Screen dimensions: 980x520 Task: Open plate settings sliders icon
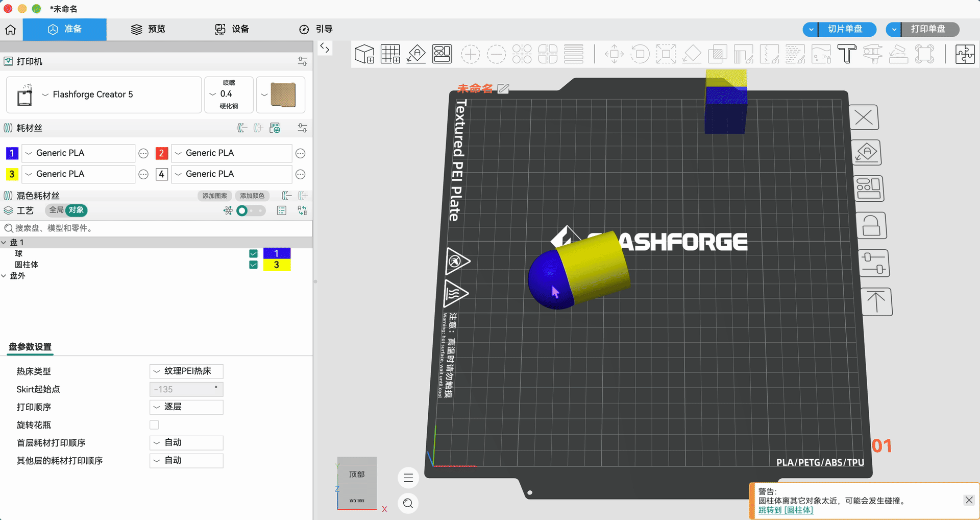coord(874,264)
